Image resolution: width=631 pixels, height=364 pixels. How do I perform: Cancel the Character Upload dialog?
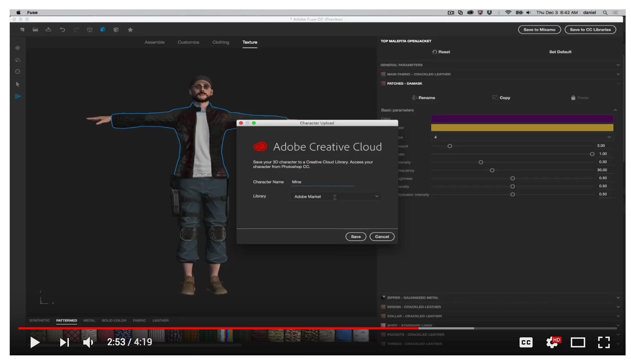tap(382, 237)
